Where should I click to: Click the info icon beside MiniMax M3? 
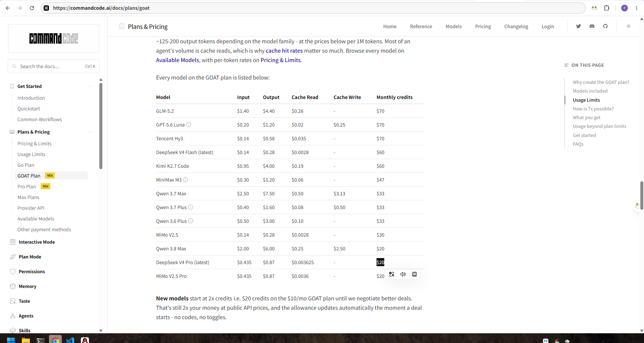tap(186, 180)
